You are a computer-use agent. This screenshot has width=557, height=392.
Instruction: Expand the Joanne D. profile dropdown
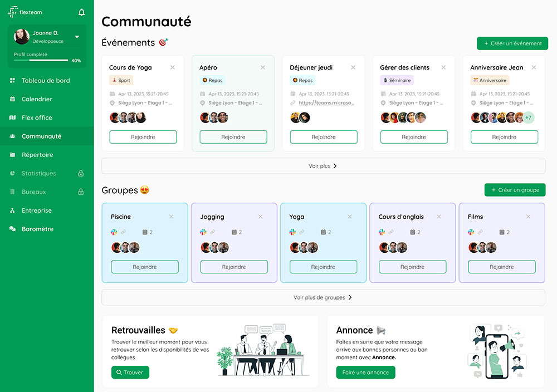(77, 37)
